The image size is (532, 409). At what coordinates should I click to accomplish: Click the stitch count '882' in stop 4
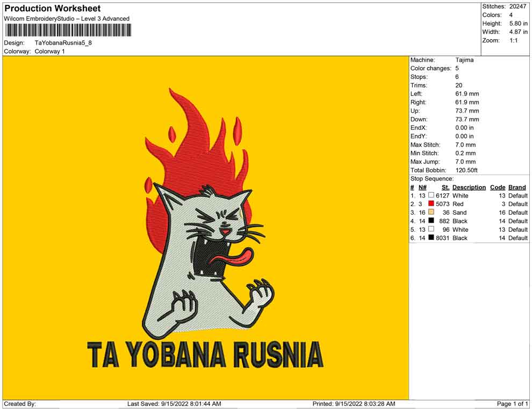[444, 221]
